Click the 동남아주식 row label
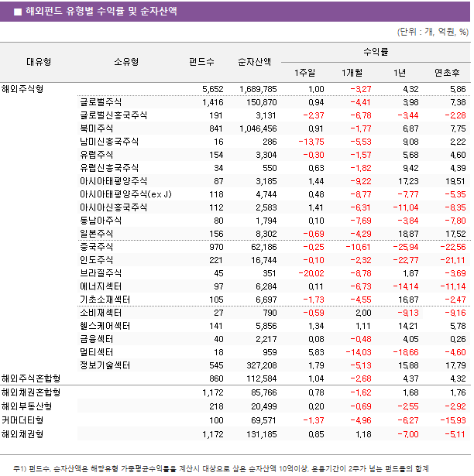This screenshot has width=474, height=476. coord(101,221)
